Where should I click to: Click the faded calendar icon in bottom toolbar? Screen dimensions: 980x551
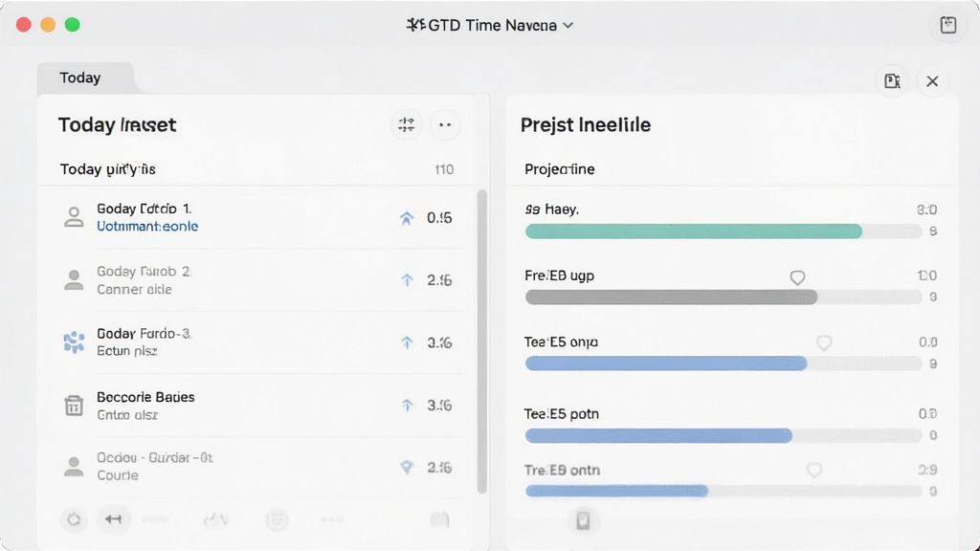(x=277, y=519)
